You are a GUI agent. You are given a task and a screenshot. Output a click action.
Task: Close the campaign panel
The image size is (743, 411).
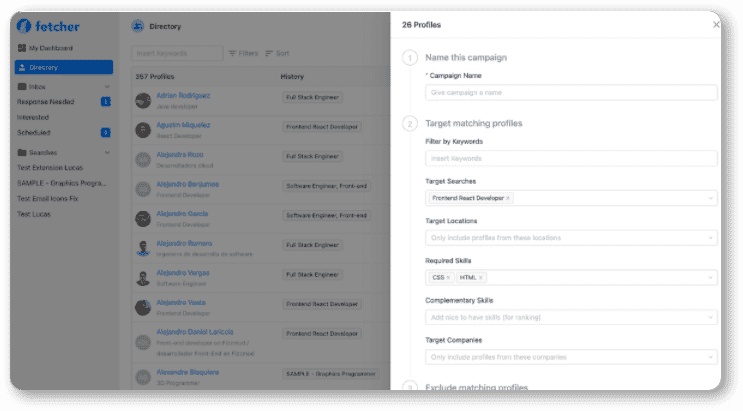tap(716, 25)
